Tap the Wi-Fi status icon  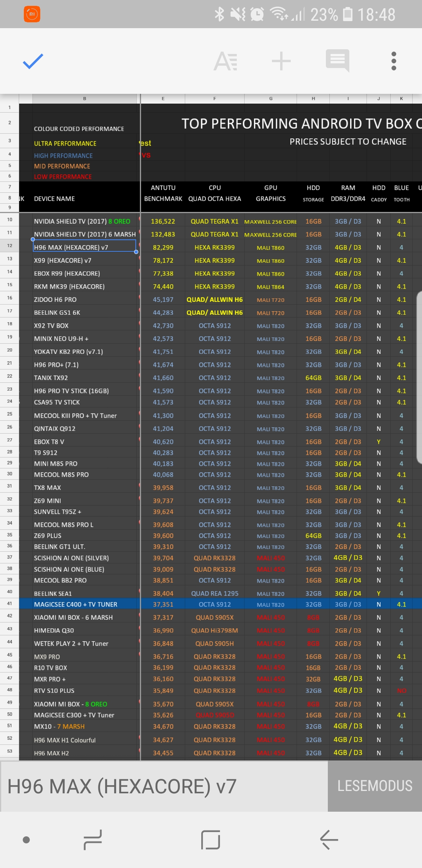tap(279, 14)
